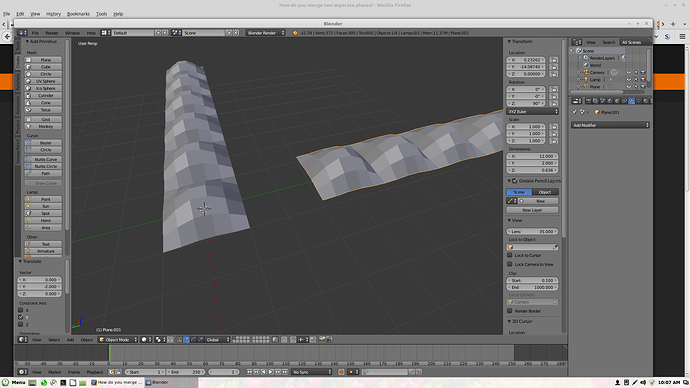Open the XYZ Euler rotation dropdown
This screenshot has height=388, width=690.
point(532,112)
